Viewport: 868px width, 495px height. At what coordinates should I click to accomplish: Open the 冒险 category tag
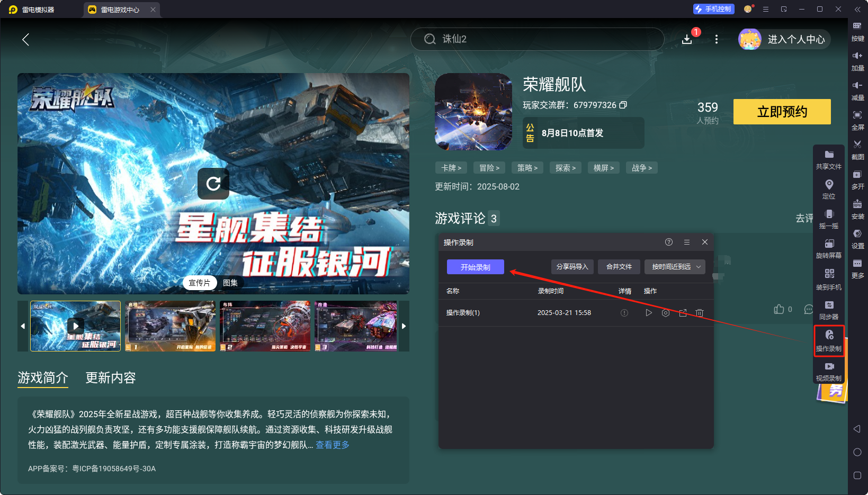pyautogui.click(x=489, y=168)
